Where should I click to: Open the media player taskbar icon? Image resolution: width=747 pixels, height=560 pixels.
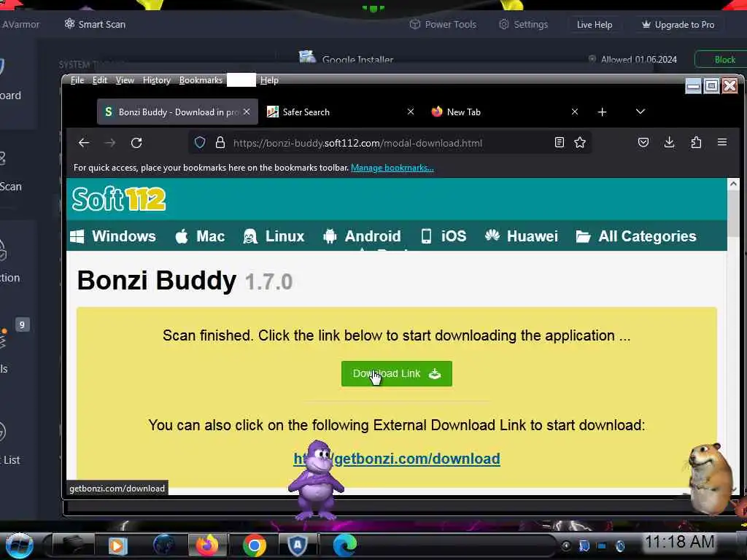(117, 545)
